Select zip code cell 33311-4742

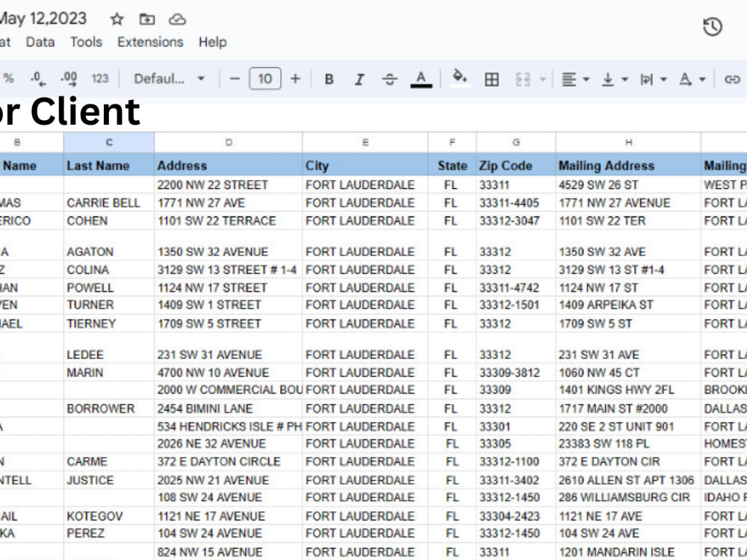[516, 287]
